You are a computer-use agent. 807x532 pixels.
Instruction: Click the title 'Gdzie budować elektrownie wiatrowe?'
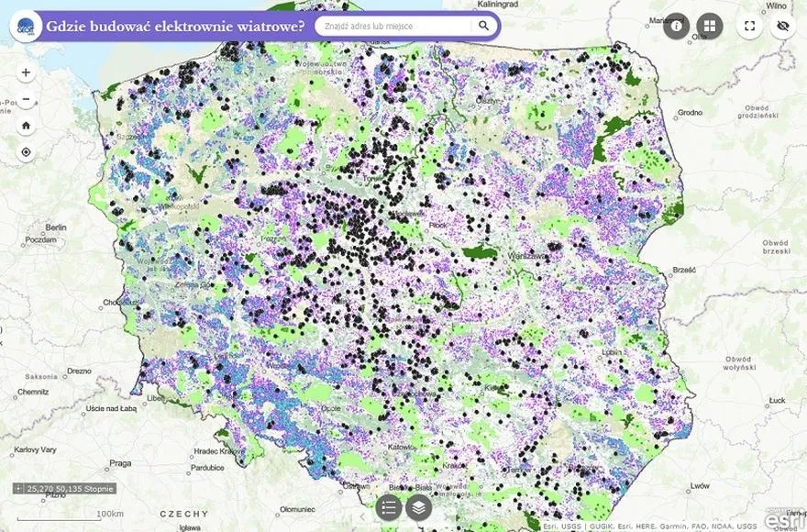[175, 26]
